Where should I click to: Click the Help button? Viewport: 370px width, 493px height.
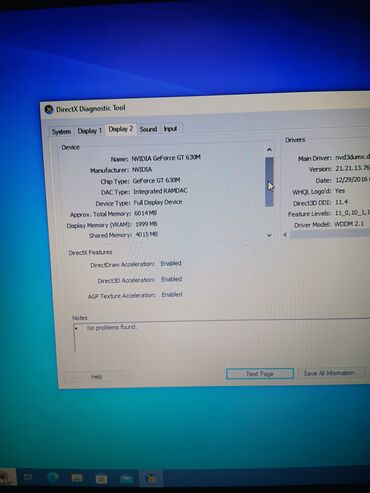point(96,377)
